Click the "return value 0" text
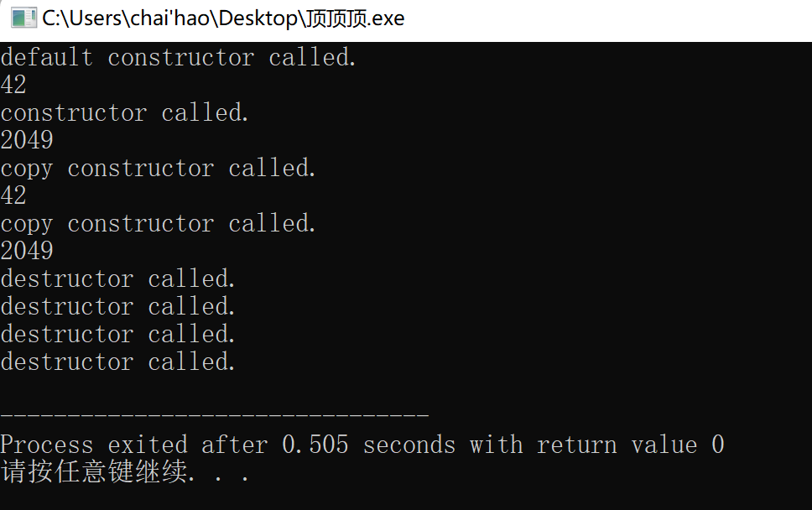Image resolution: width=812 pixels, height=510 pixels. tap(630, 445)
